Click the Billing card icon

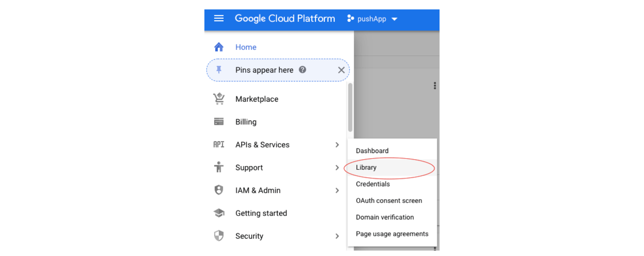coord(219,121)
